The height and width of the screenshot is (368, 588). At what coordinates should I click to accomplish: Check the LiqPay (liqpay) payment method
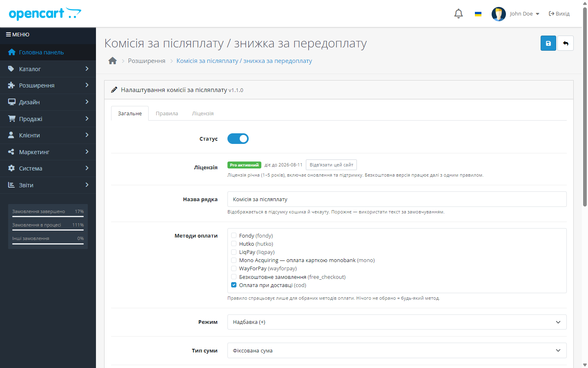coord(234,252)
